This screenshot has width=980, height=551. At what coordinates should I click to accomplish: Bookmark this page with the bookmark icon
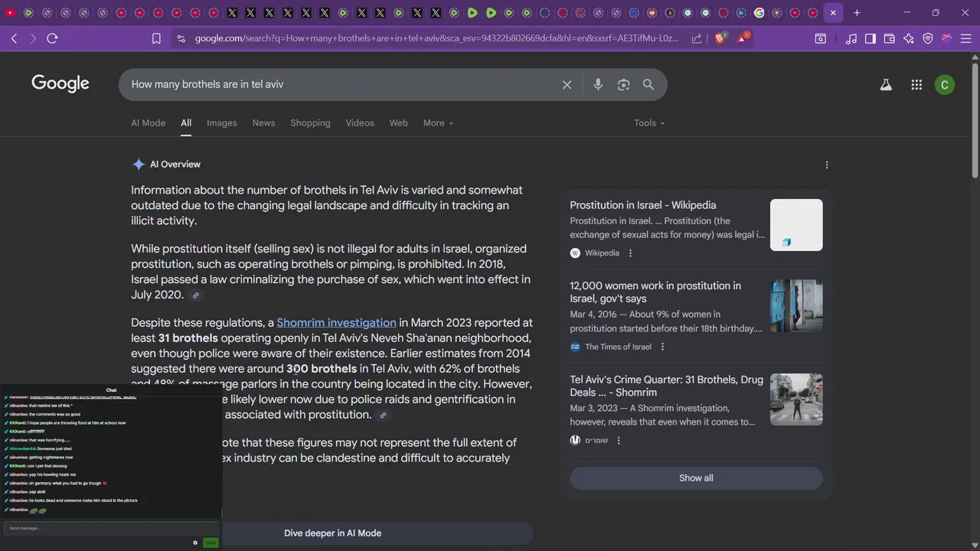pos(156,38)
